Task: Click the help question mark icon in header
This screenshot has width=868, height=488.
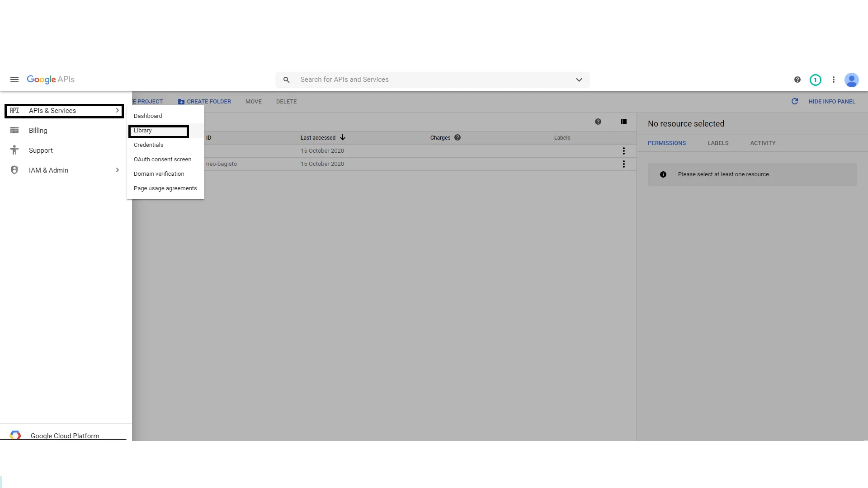Action: pyautogui.click(x=797, y=80)
